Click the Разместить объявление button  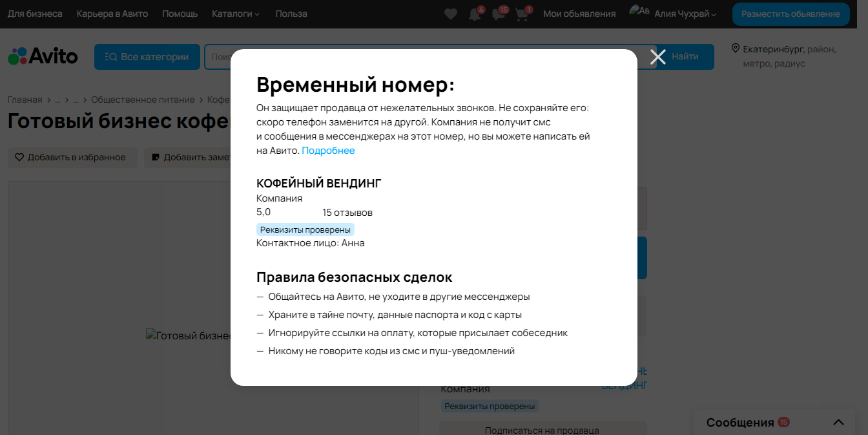pos(790,14)
